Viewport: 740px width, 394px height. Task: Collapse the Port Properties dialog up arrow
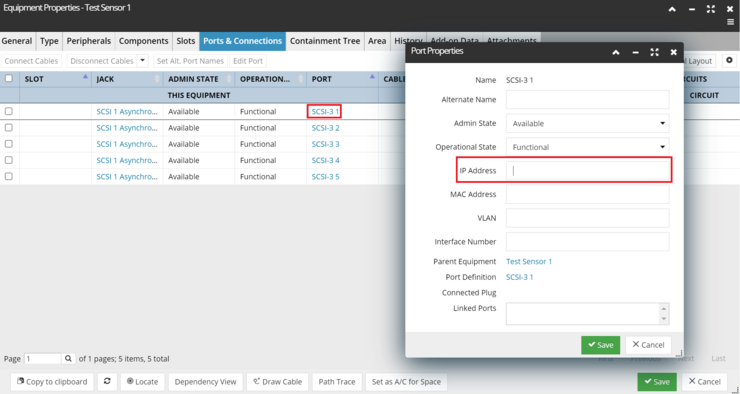(x=616, y=52)
